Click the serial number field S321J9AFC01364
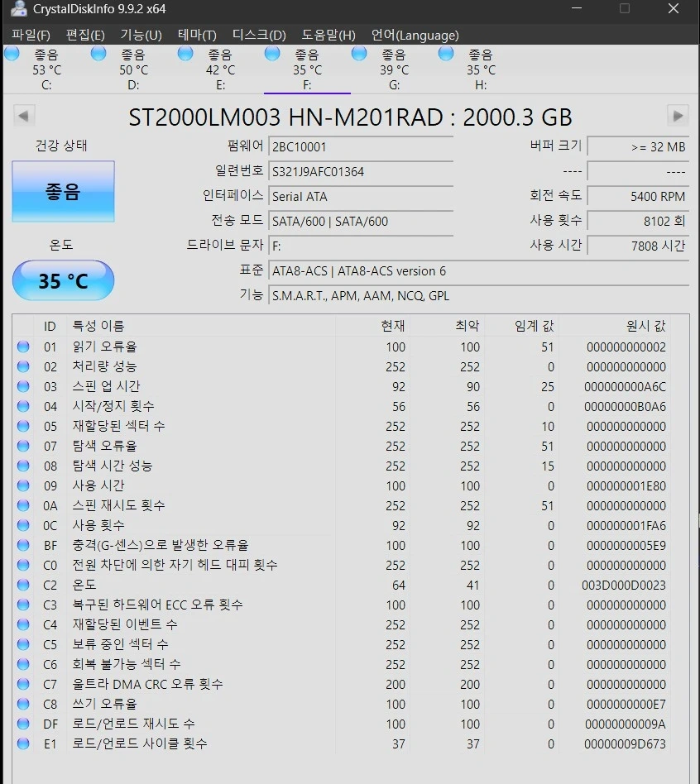This screenshot has height=784, width=700. pyautogui.click(x=361, y=171)
